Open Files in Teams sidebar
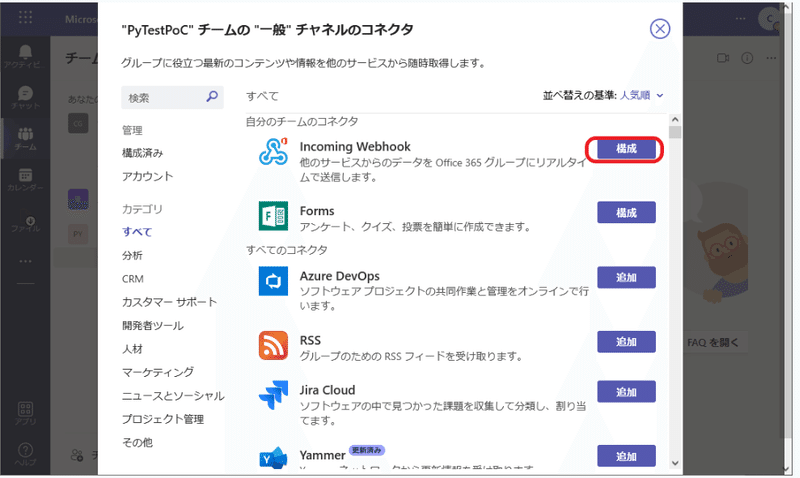The image size is (800, 478). pyautogui.click(x=25, y=223)
